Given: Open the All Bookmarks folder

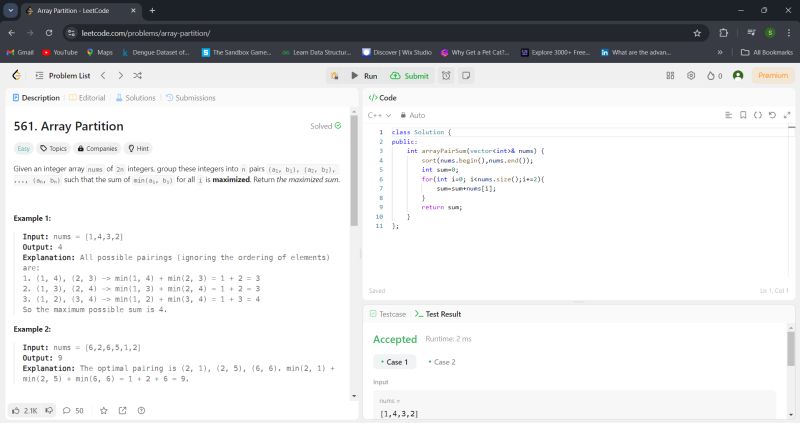Looking at the screenshot, I should pos(767,53).
